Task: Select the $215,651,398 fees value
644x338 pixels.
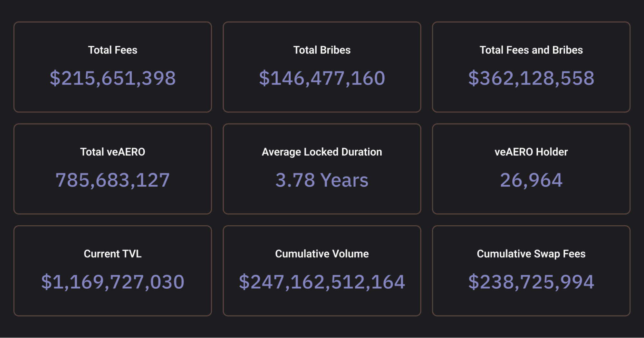Action: tap(113, 78)
